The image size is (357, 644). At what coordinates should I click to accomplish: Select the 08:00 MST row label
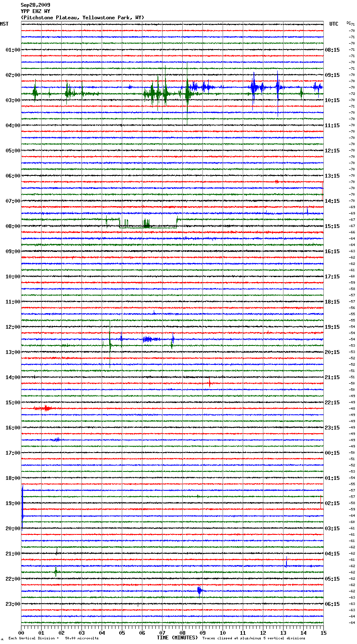[x=13, y=226]
